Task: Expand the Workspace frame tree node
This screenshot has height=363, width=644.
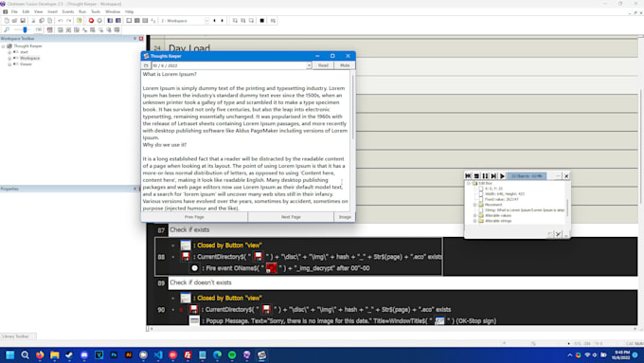Action: (9, 59)
